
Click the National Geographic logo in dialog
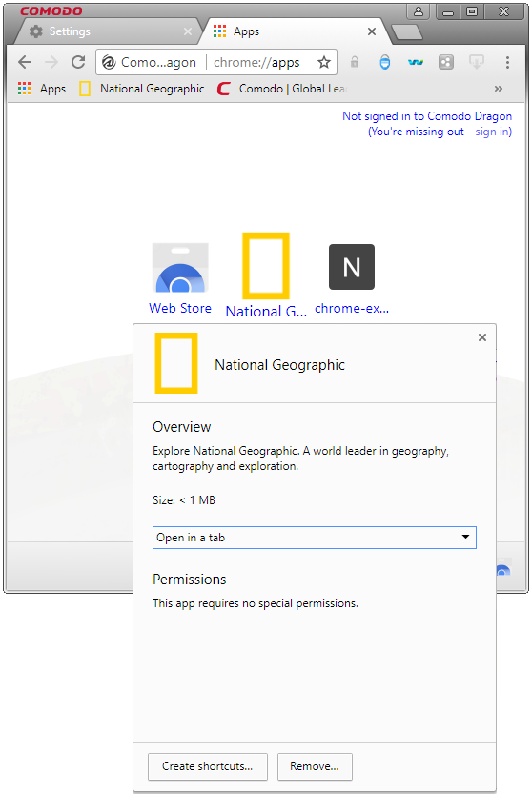pos(175,363)
